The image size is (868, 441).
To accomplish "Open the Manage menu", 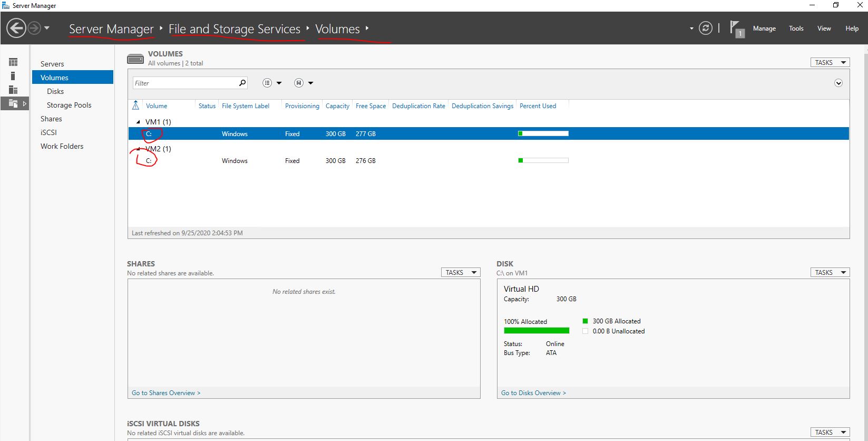I will [x=764, y=28].
